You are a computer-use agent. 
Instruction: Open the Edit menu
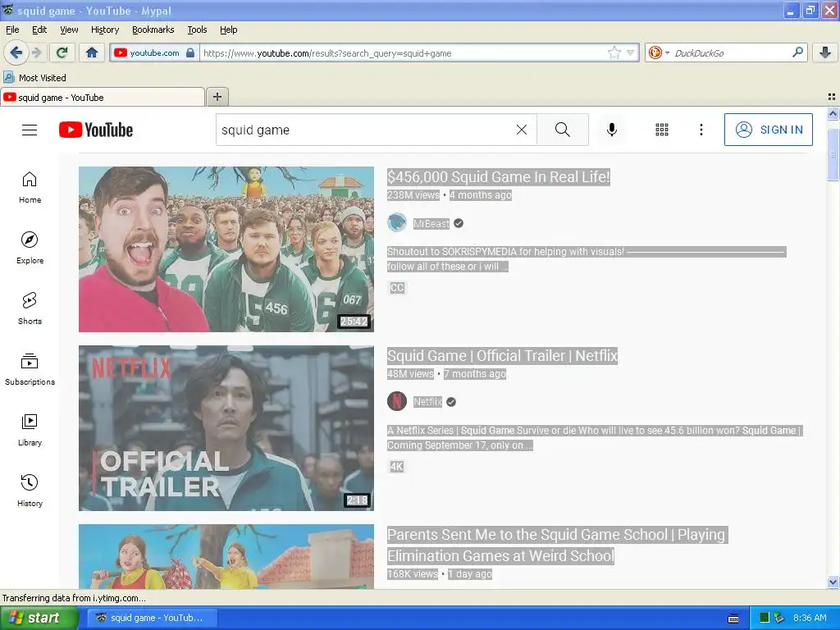[x=39, y=30]
